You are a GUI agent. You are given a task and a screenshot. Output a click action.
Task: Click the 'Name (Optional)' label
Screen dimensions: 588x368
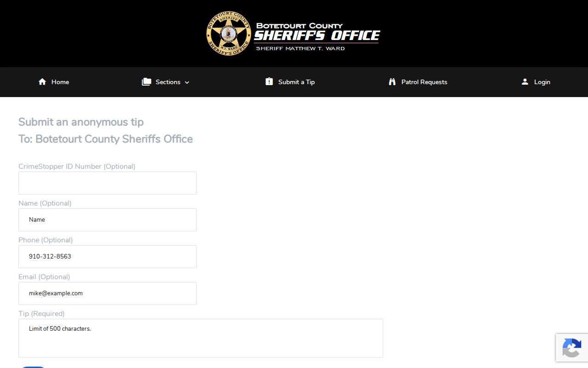point(45,203)
